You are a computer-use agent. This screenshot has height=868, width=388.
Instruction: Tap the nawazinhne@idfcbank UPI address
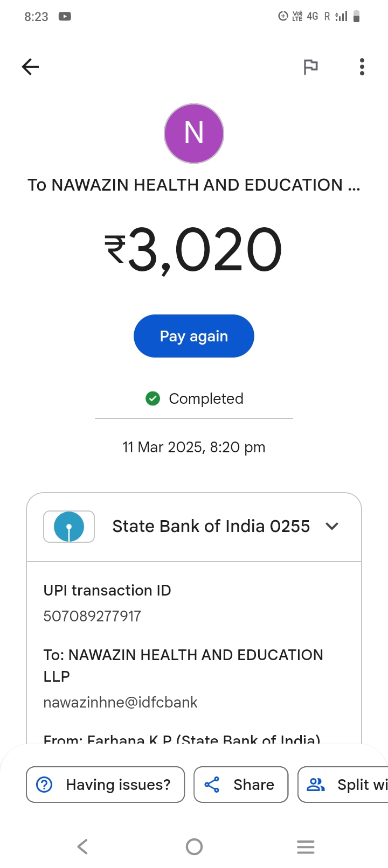120,702
